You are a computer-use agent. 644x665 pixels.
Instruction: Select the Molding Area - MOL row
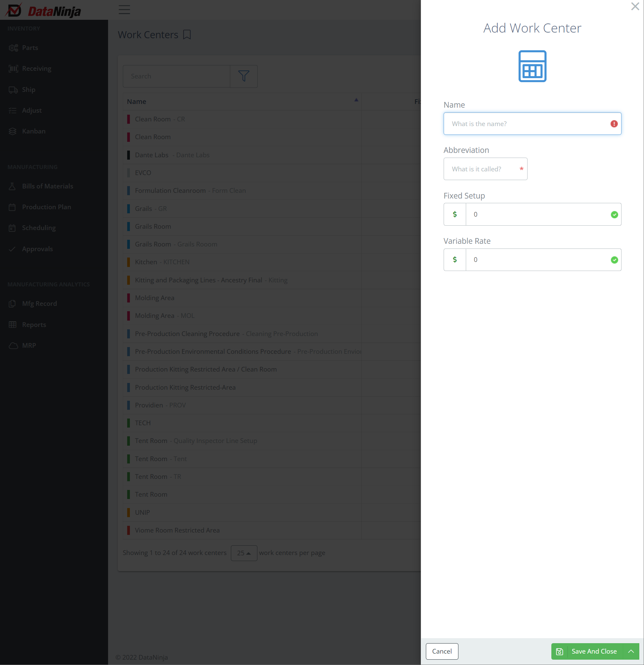coord(271,316)
